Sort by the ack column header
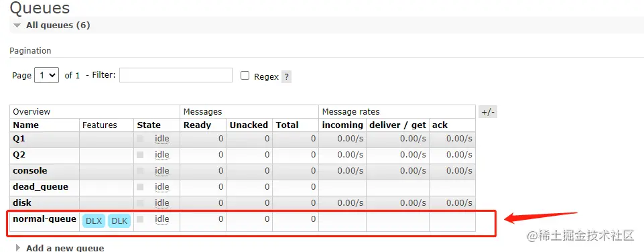The height and width of the screenshot is (252, 644). [440, 125]
